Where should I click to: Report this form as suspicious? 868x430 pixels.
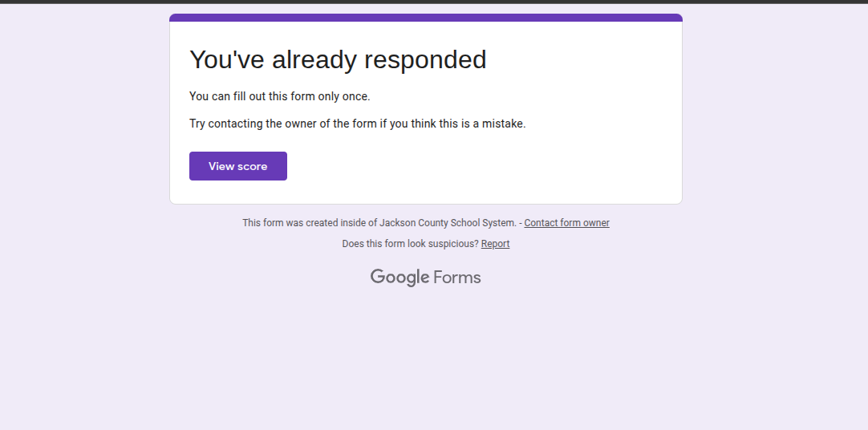tap(495, 244)
